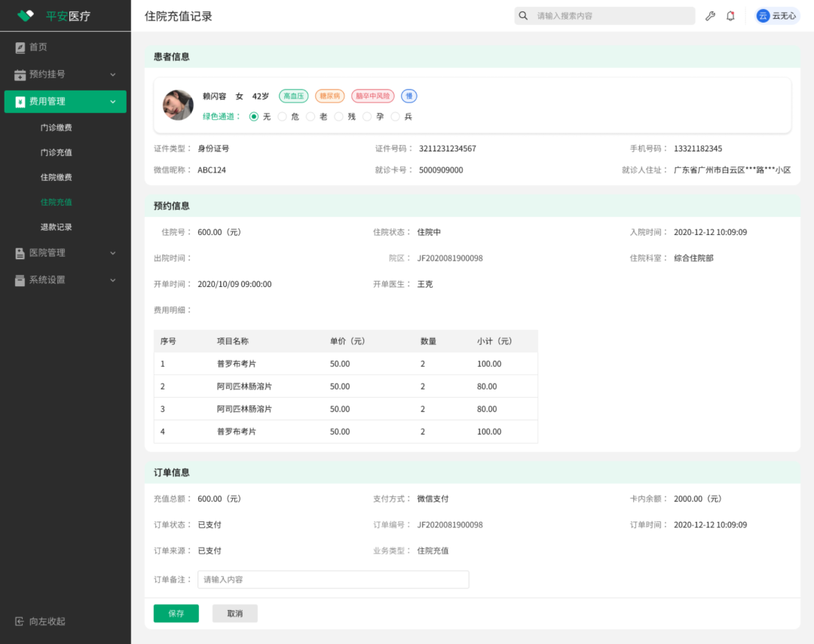Select the 危 green channel radio option
Screen dimensions: 814x644
283,117
